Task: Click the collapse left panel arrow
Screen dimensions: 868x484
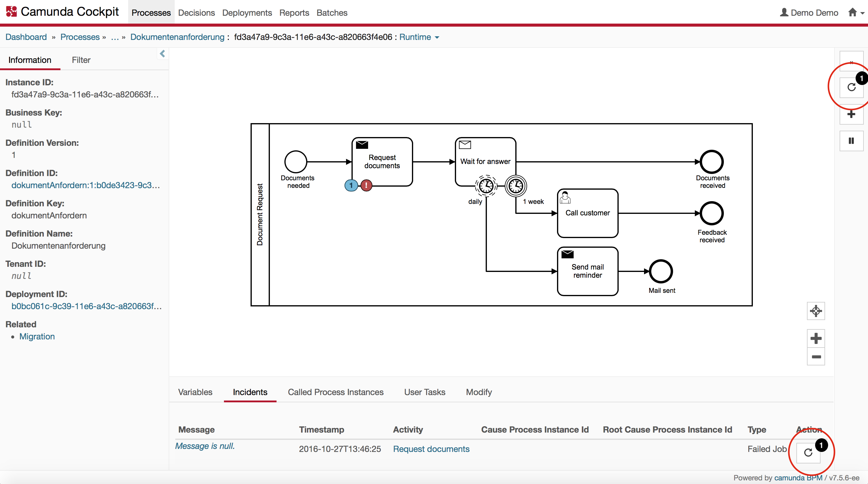Action: pos(162,53)
